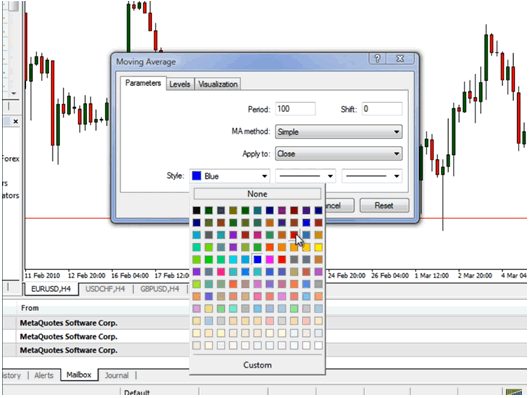Expand the MA method Simple dropdown

point(339,132)
